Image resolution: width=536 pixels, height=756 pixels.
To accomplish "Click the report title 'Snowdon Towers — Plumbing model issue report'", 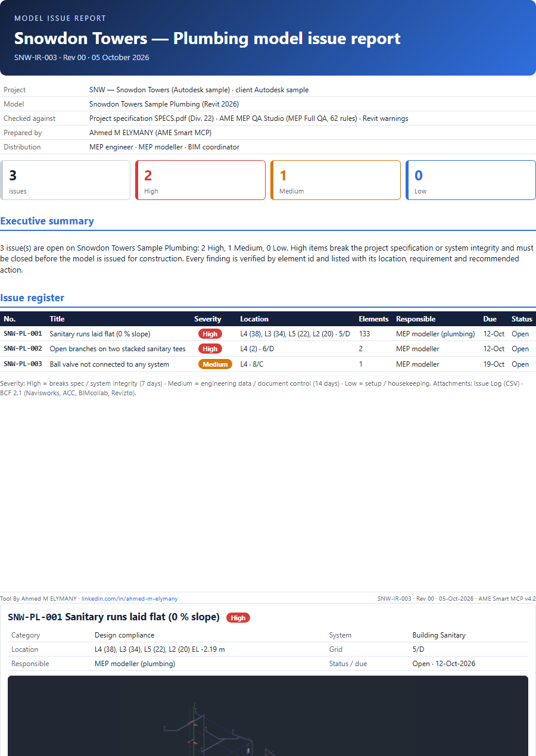I will point(207,38).
